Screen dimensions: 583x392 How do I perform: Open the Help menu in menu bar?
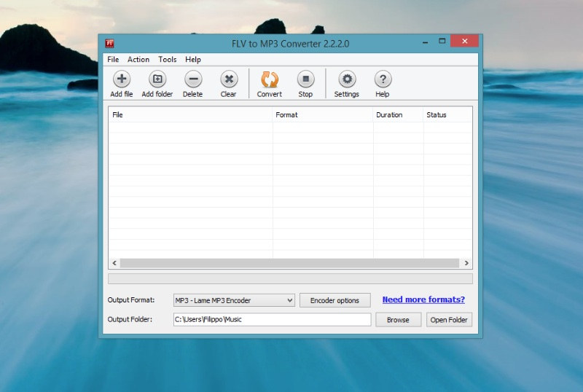pos(193,60)
